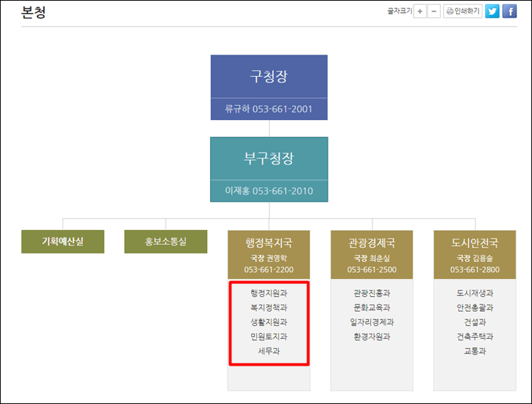Open 건설과 link
This screenshot has height=404, width=532.
(475, 322)
